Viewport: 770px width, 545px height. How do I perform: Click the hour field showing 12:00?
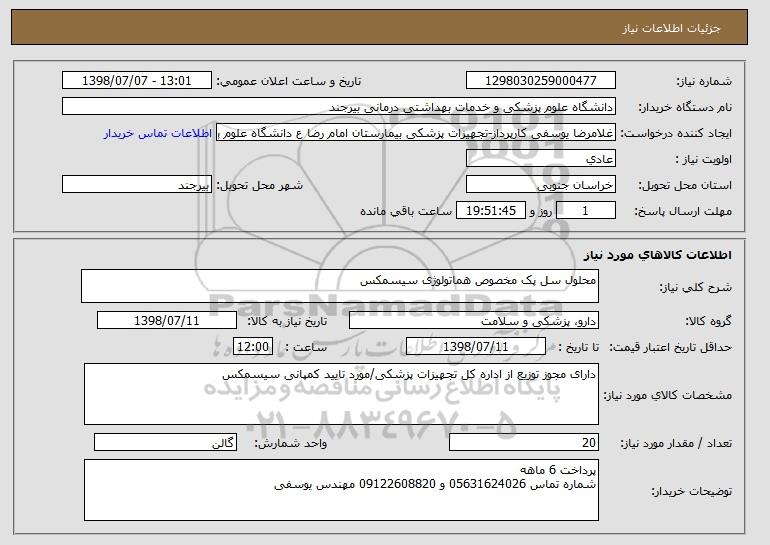tap(253, 347)
